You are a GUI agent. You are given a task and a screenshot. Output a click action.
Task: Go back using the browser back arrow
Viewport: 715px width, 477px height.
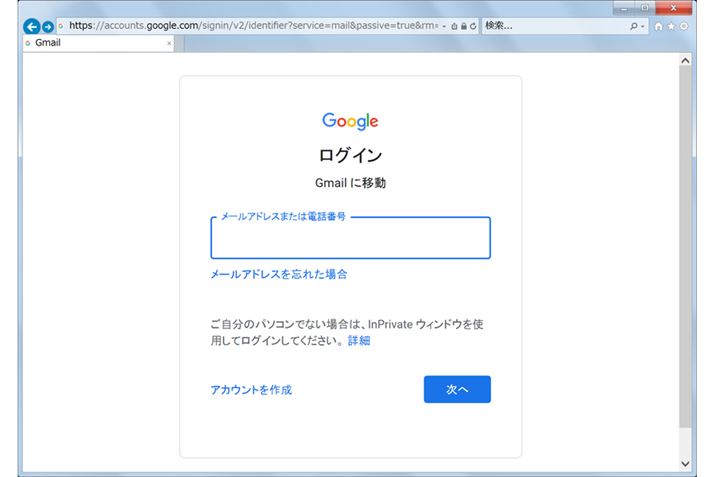[31, 26]
